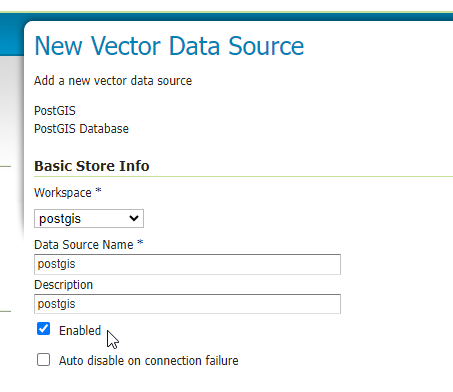Click the PostGIS Database description text
Viewport: 453px width, 392px height.
click(81, 129)
